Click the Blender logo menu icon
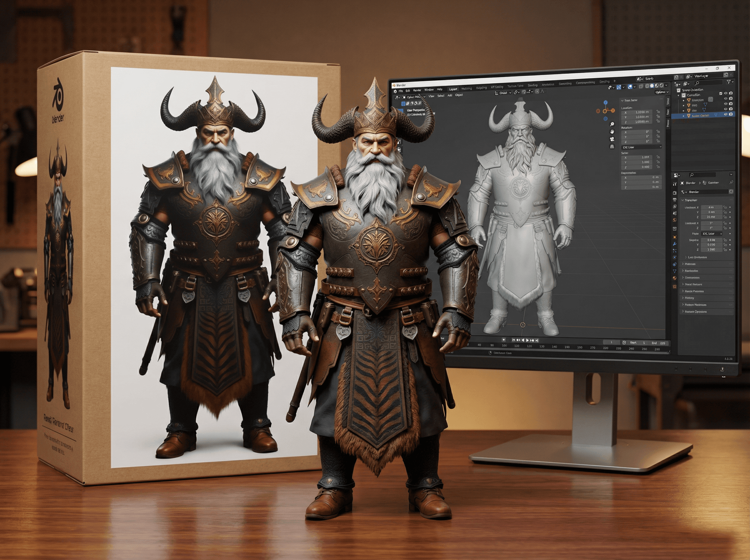 (x=395, y=91)
